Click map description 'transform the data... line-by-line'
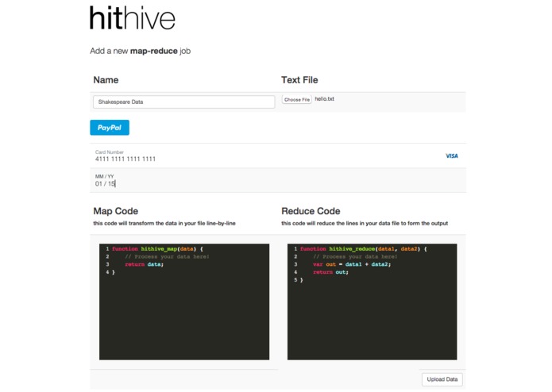552x392 pixels. pos(164,223)
